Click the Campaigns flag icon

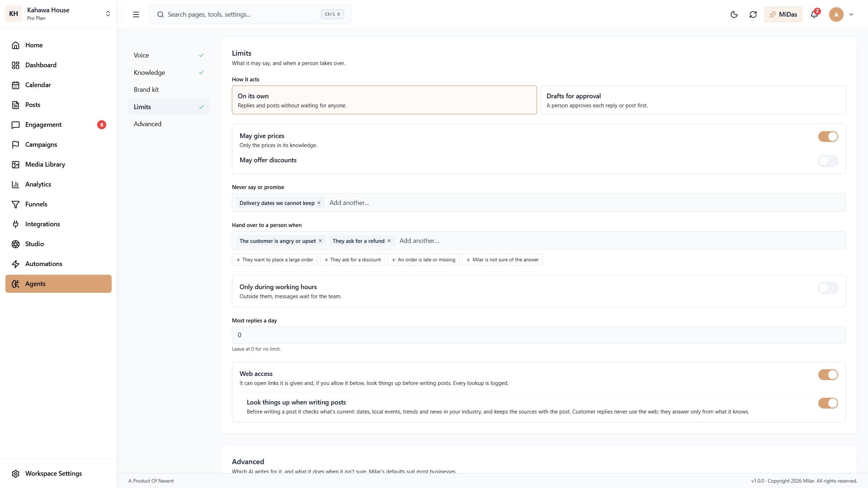15,145
